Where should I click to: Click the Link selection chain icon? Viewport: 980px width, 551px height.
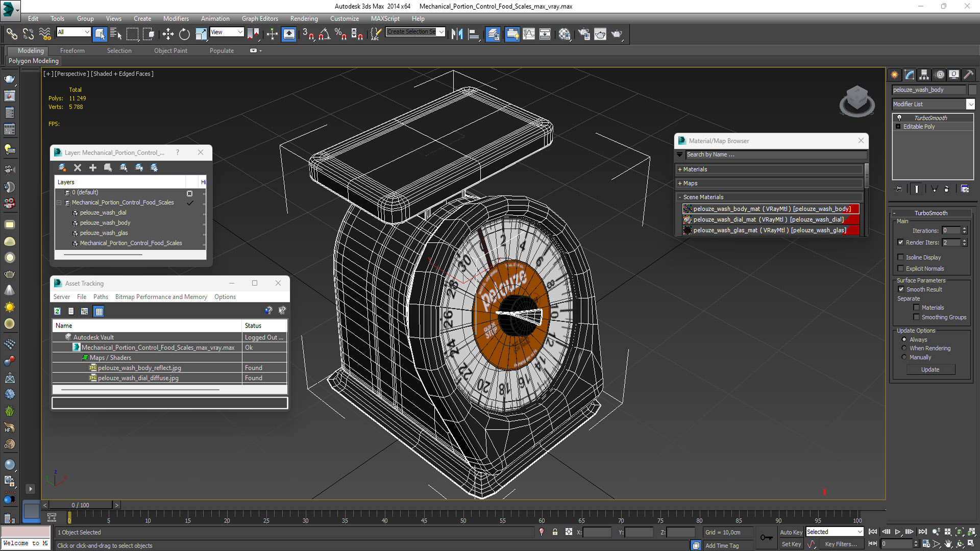(11, 34)
